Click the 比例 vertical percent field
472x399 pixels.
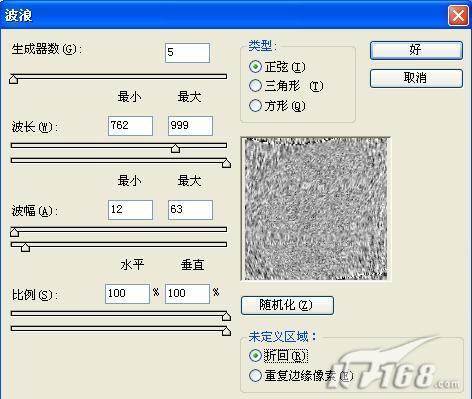click(187, 294)
